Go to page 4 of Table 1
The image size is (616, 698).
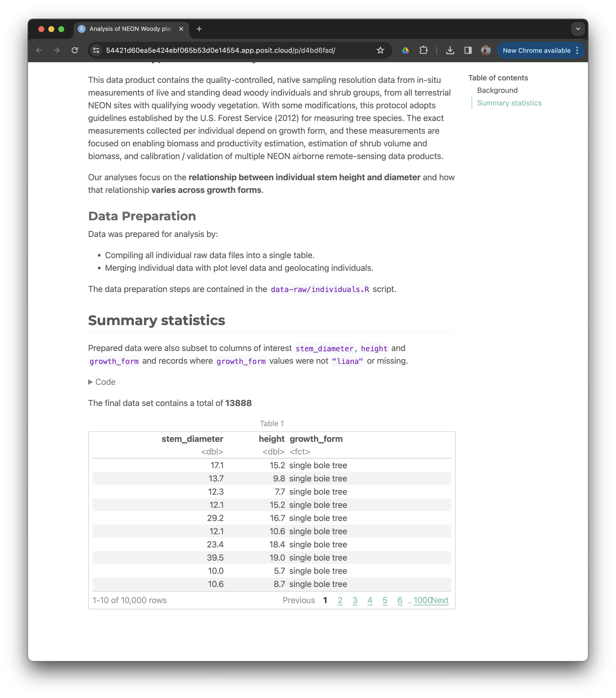click(370, 600)
